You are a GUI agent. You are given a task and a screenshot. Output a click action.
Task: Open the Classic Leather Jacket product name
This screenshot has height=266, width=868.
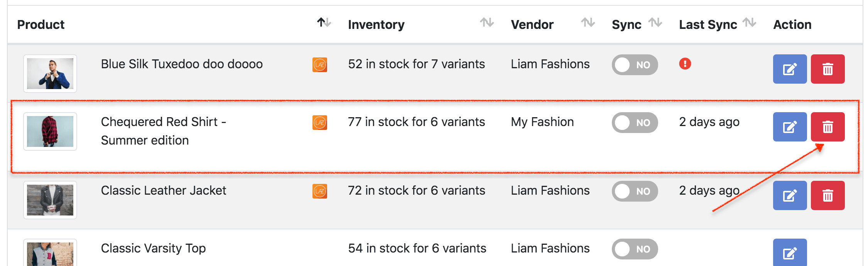[x=163, y=190]
